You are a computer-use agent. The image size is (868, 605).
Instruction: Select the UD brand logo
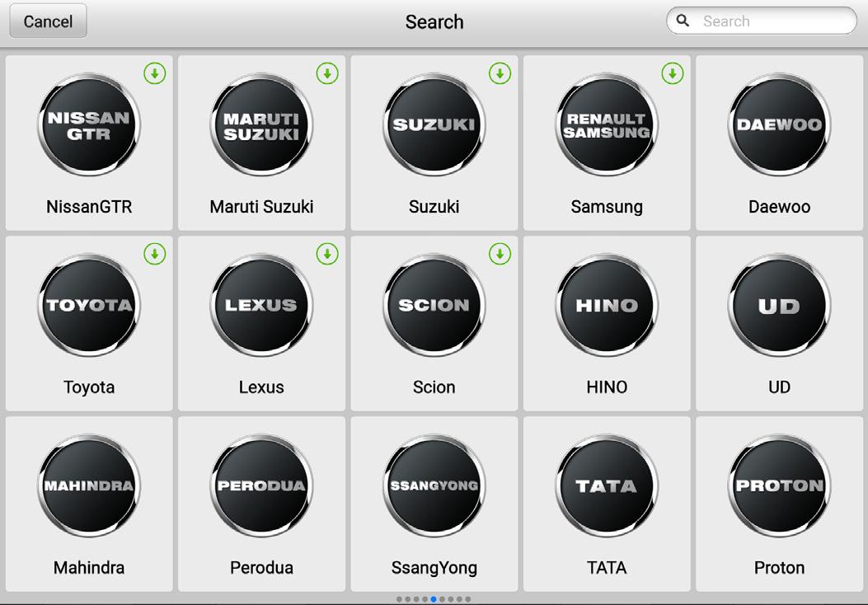pyautogui.click(x=780, y=305)
